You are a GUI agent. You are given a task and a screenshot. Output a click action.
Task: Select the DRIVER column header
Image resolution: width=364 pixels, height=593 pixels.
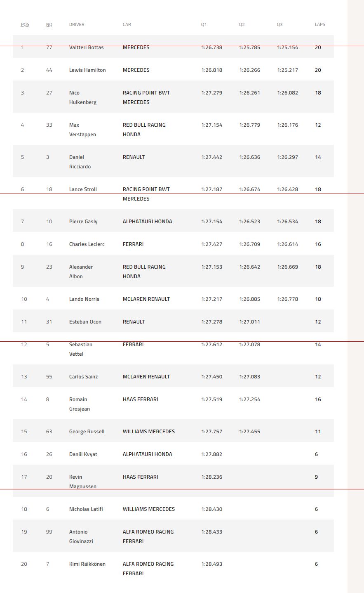[77, 25]
